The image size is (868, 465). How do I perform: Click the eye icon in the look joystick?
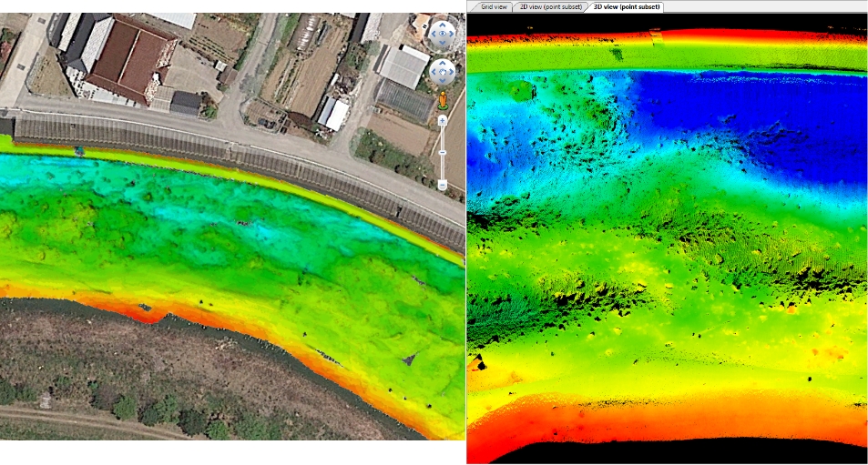coord(443,34)
